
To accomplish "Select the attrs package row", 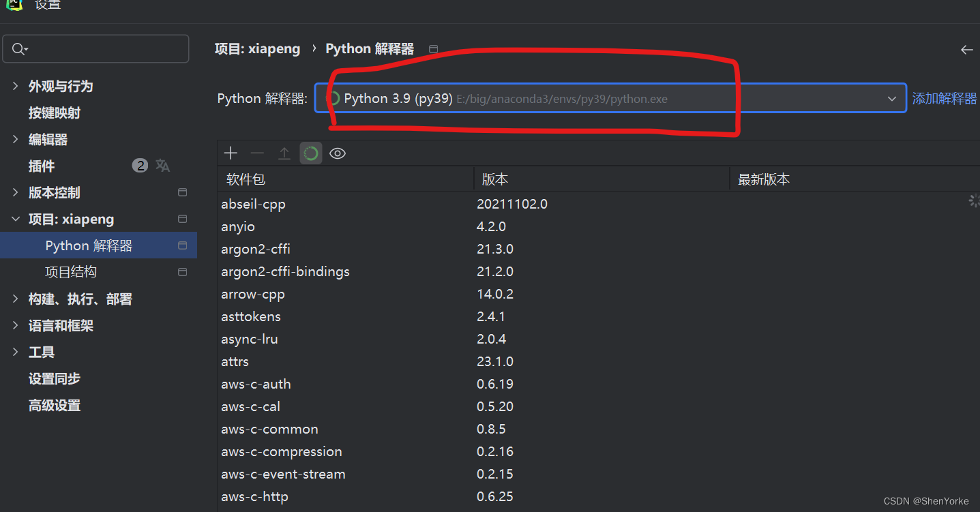I will [x=599, y=361].
